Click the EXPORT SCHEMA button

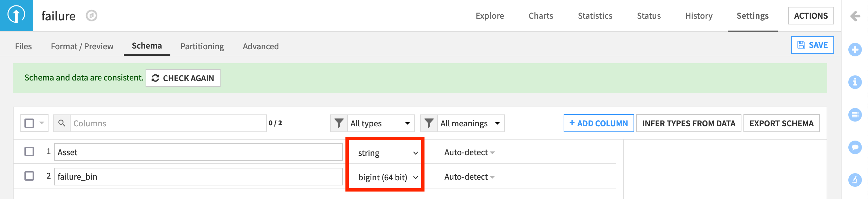pos(781,123)
